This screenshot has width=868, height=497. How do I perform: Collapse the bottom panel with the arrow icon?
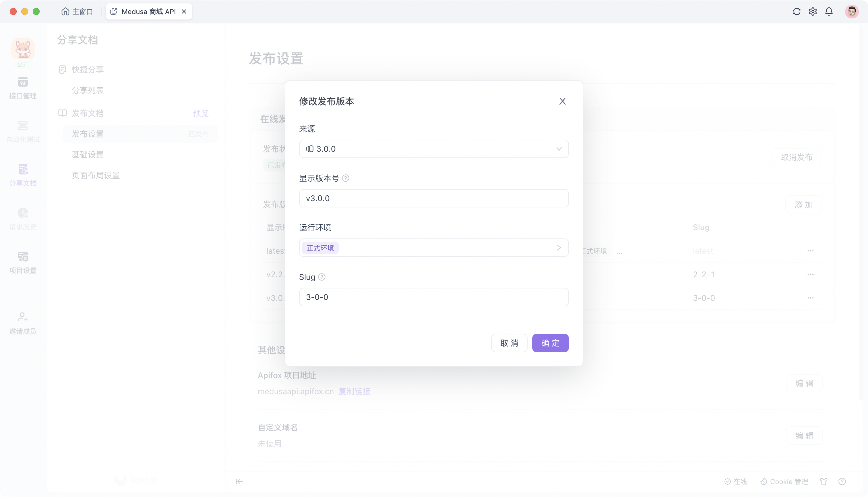coord(239,481)
